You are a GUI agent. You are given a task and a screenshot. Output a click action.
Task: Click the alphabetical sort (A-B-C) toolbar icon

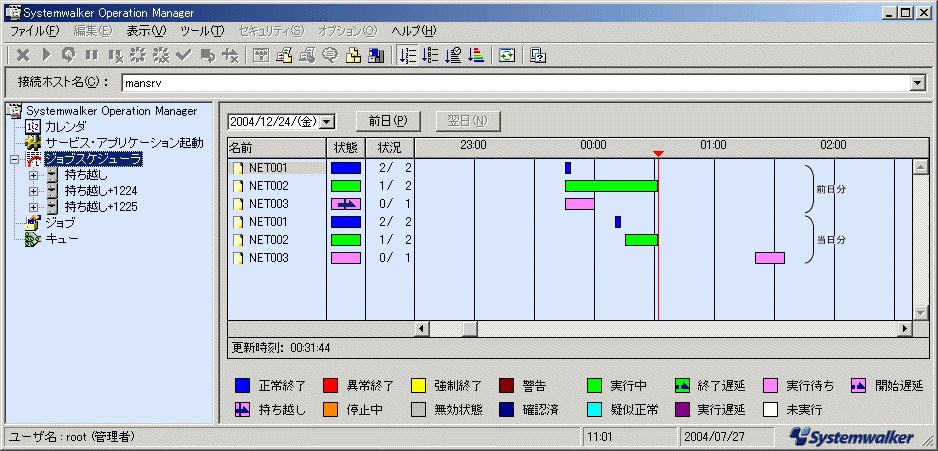pos(430,56)
